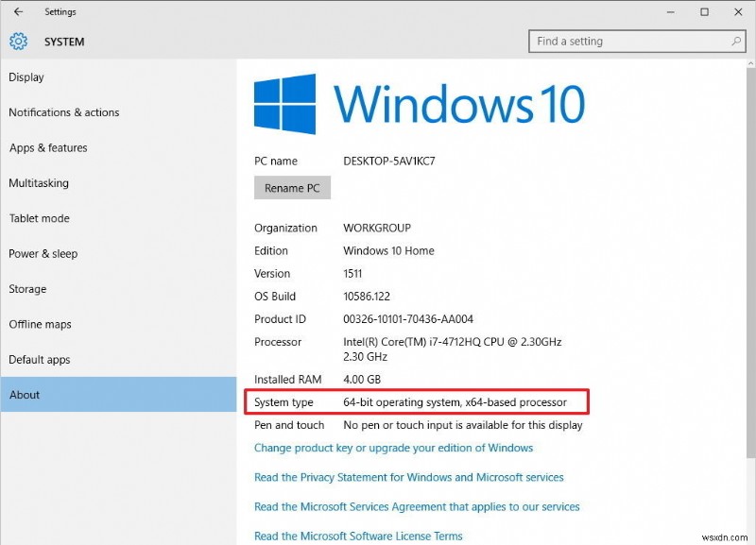Open the Microsoft Services Agreement link
The height and width of the screenshot is (545, 756).
point(416,506)
